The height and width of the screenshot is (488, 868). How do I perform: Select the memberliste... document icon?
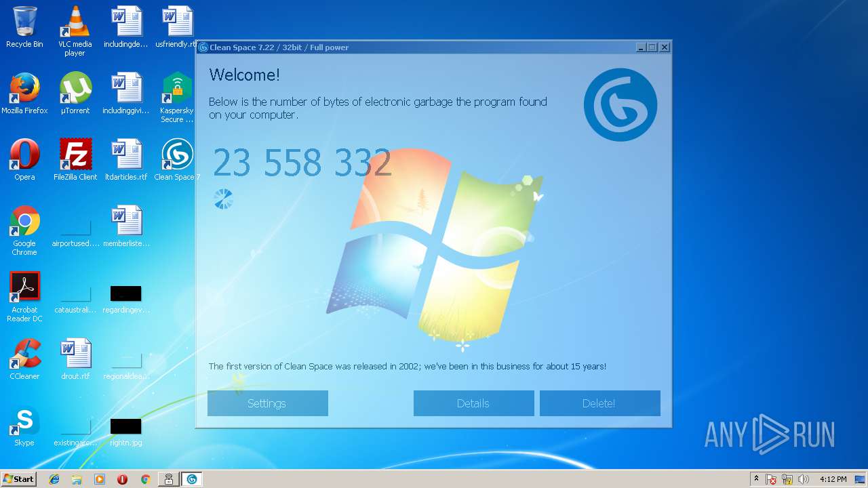[126, 226]
